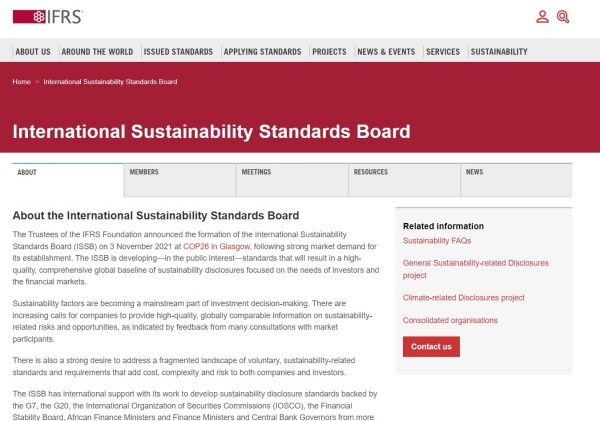Switch to the Members tab

click(180, 180)
